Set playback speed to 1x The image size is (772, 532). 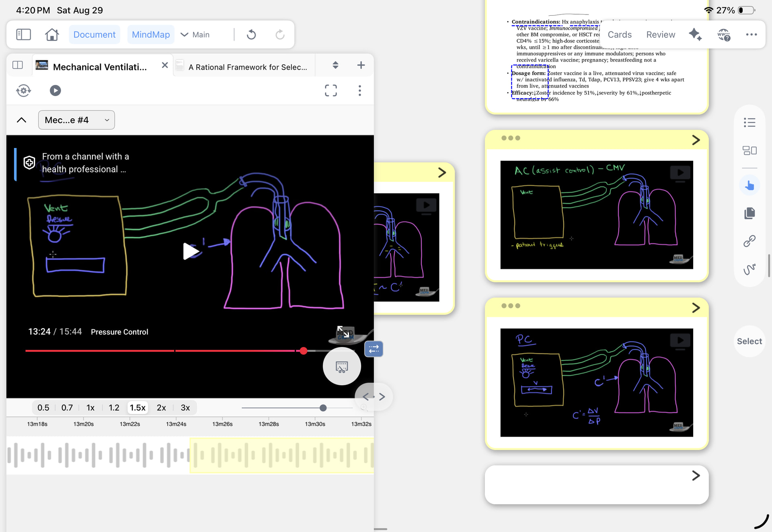90,408
